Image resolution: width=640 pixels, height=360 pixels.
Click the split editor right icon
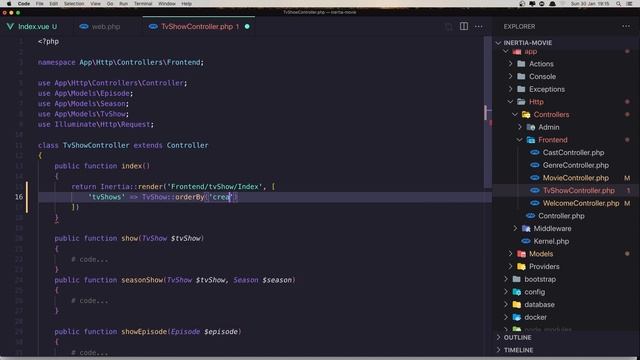pos(464,26)
